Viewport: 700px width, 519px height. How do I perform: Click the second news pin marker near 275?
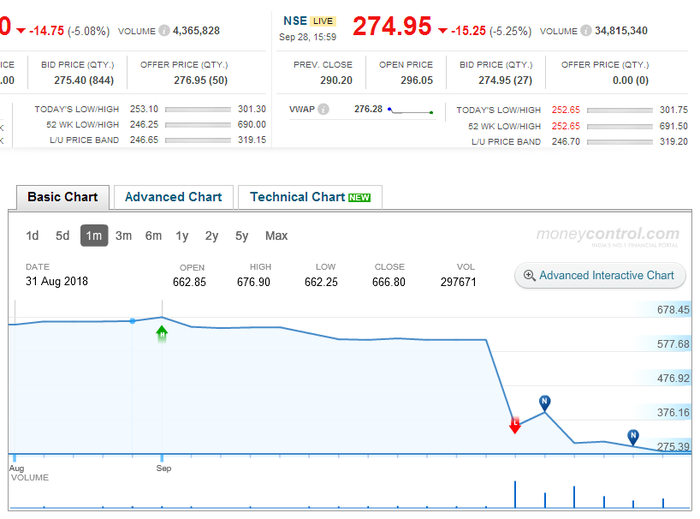point(633,437)
